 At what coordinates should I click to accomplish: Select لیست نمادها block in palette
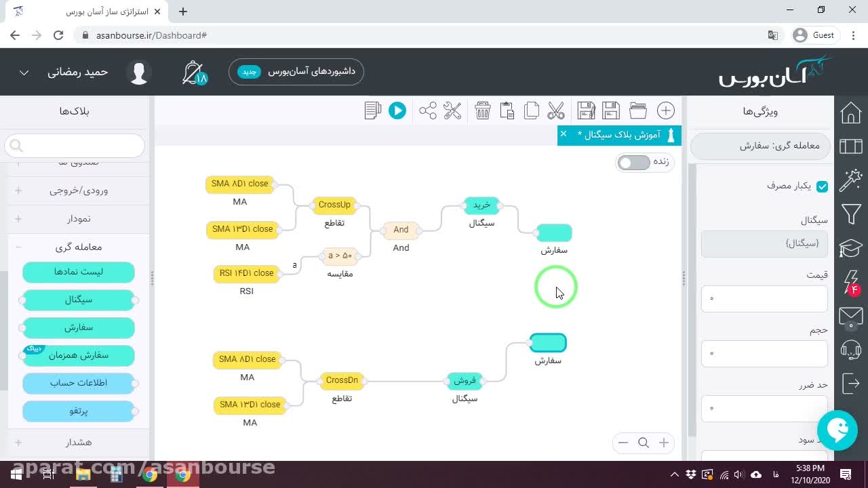point(79,272)
